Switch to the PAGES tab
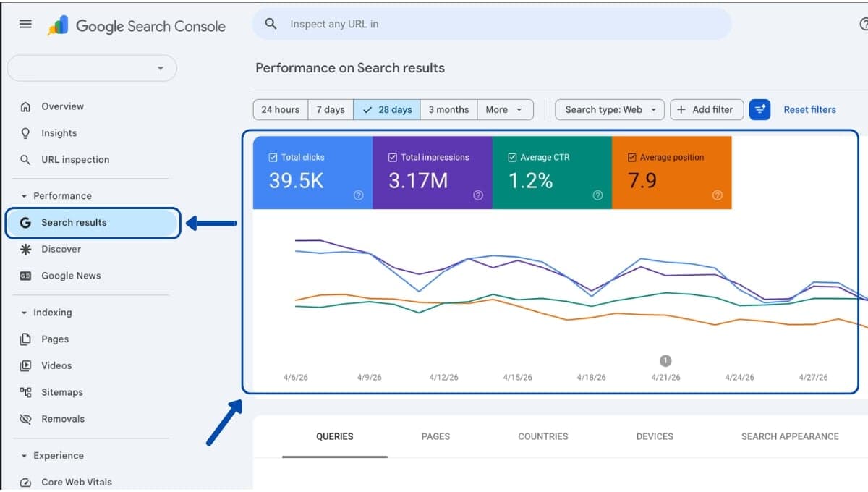 (435, 436)
